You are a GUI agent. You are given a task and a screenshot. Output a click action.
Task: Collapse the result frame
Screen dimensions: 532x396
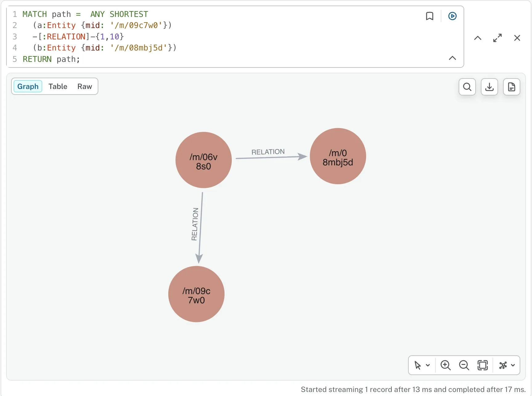click(477, 38)
